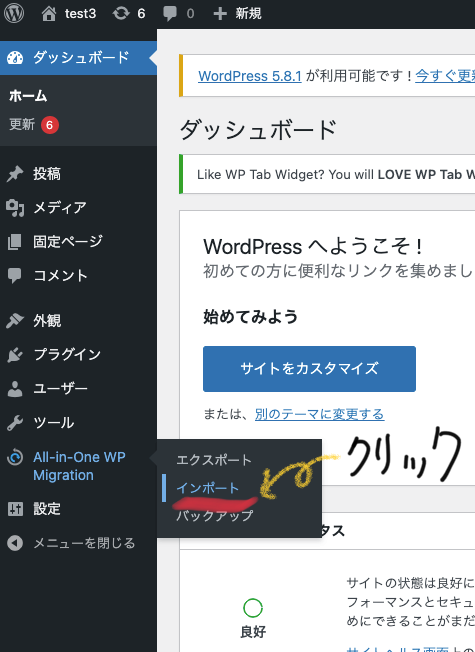Click the collapse menu arrow icon
The width and height of the screenshot is (475, 652).
pyautogui.click(x=15, y=543)
